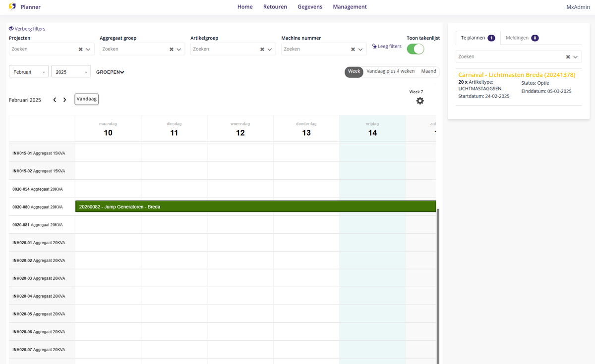The width and height of the screenshot is (595, 364).
Task: Select row INH020-07 Aggregaat 20KVA
Action: tap(42, 349)
